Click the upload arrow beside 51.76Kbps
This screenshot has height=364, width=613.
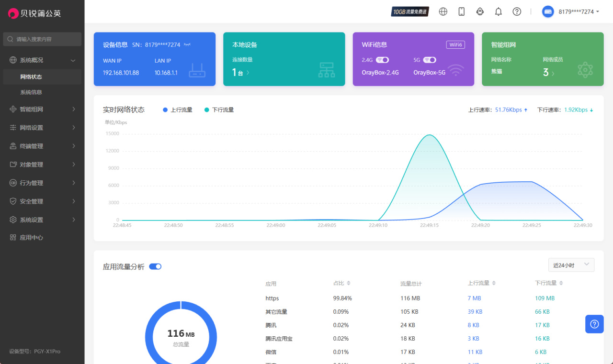pos(526,110)
